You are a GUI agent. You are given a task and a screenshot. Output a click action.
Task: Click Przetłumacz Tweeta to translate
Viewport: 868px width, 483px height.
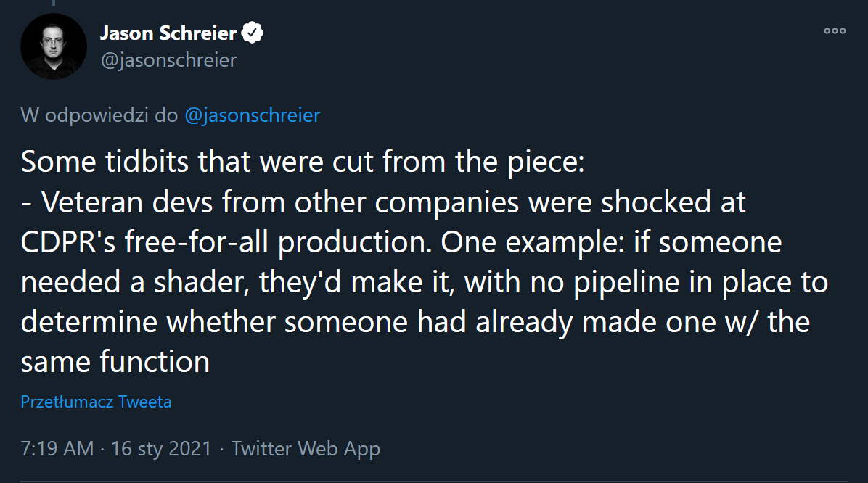click(x=96, y=401)
